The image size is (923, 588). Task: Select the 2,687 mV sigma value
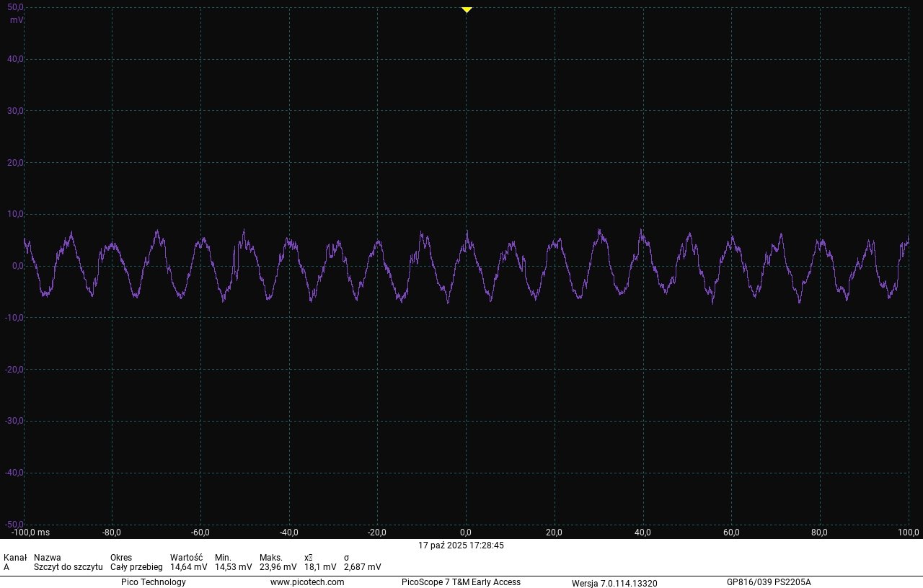(x=363, y=566)
